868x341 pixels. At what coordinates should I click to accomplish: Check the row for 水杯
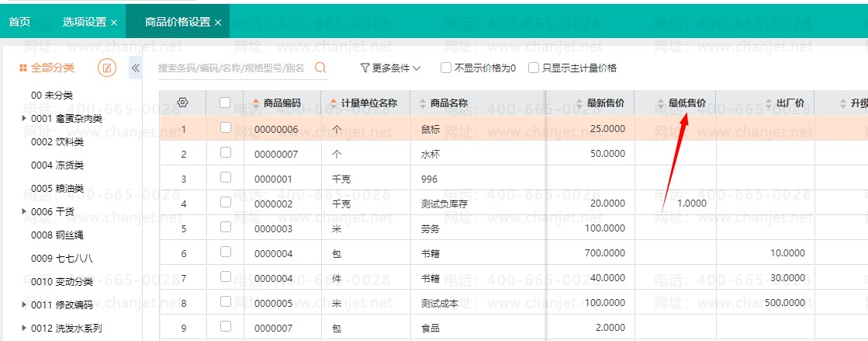[x=225, y=152]
